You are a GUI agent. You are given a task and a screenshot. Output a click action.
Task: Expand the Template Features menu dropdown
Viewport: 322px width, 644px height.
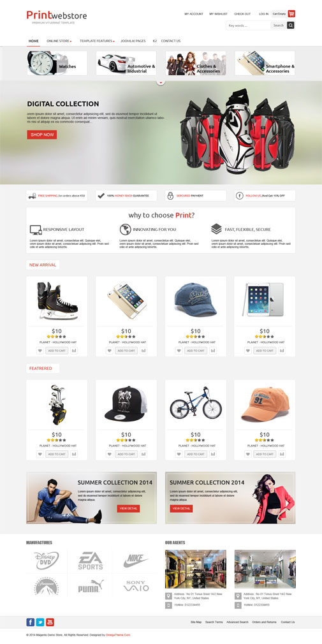point(97,41)
